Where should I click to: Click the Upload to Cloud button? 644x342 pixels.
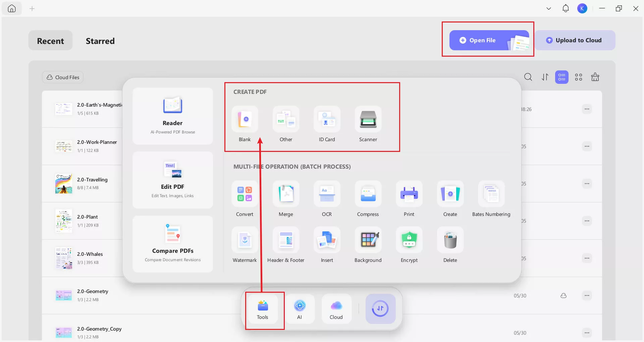coord(575,40)
